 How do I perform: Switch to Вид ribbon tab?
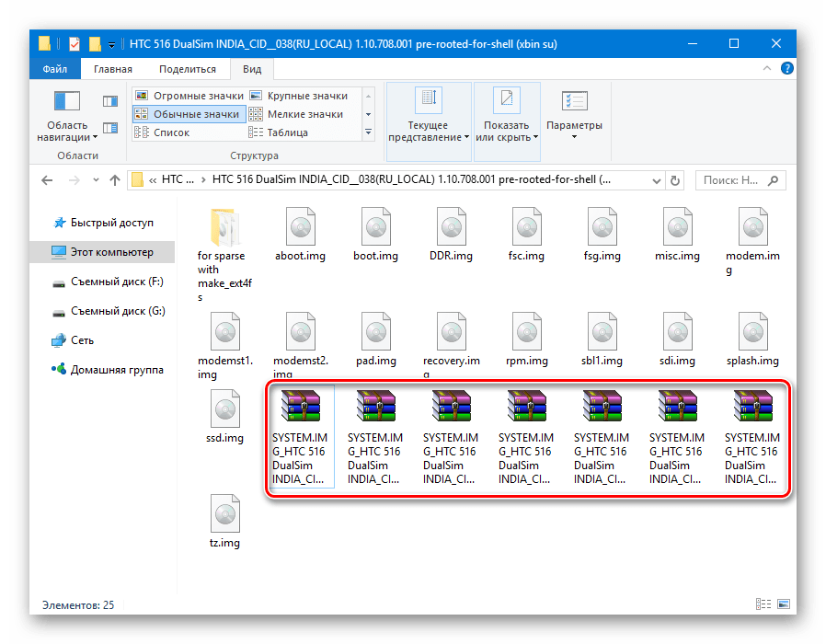coord(252,69)
